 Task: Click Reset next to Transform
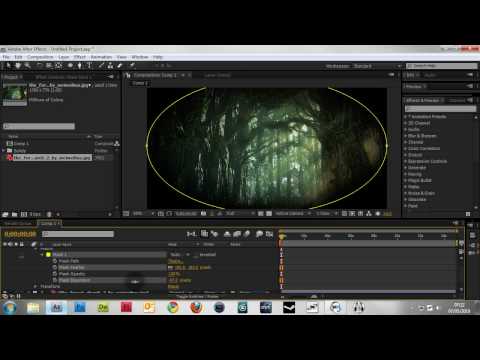(173, 287)
